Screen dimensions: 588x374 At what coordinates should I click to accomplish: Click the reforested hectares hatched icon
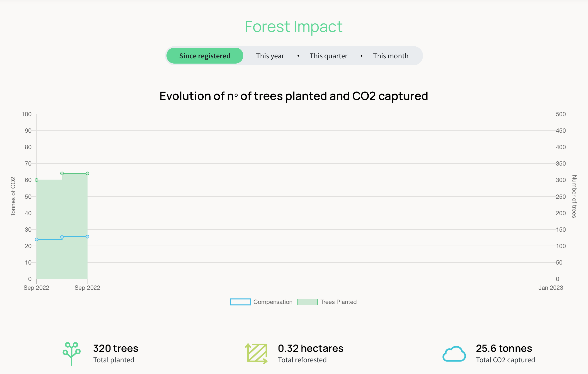coord(256,354)
